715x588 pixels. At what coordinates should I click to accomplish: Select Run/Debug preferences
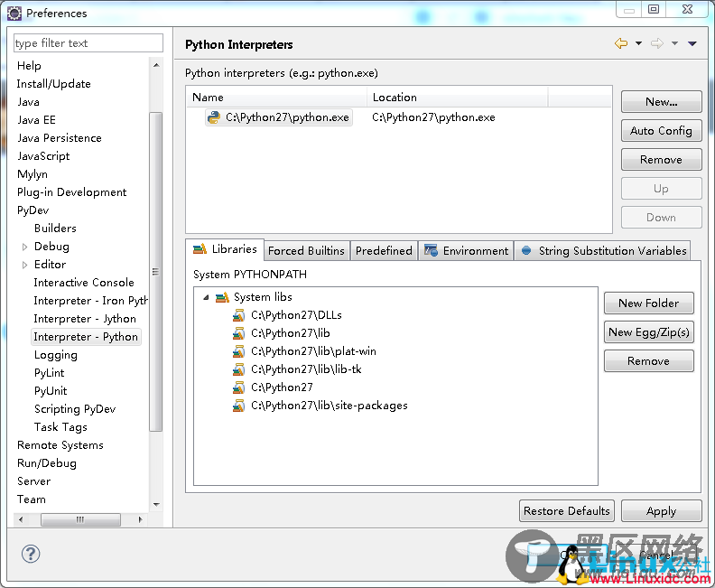click(x=47, y=463)
